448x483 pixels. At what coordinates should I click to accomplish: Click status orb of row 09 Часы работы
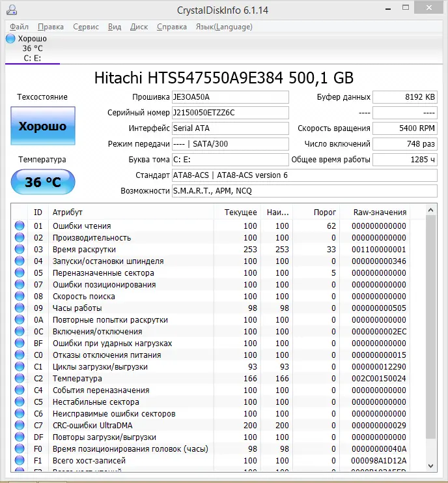tap(20, 308)
